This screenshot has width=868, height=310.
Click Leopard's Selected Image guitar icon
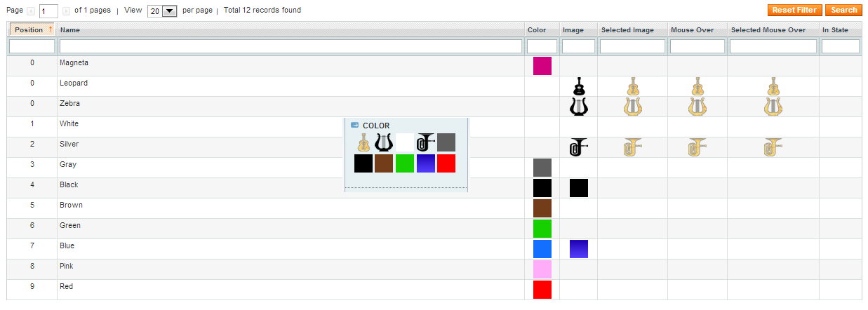click(x=632, y=86)
